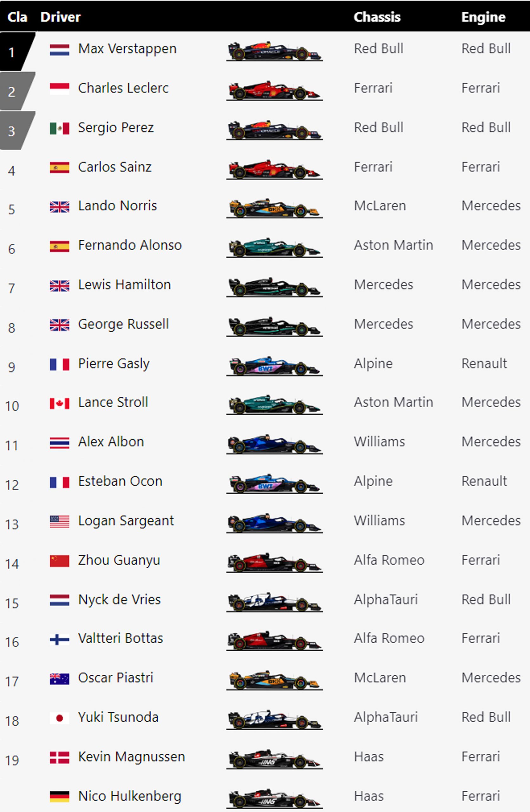Click the Chassis column header
The image size is (530, 812).
[x=377, y=17]
